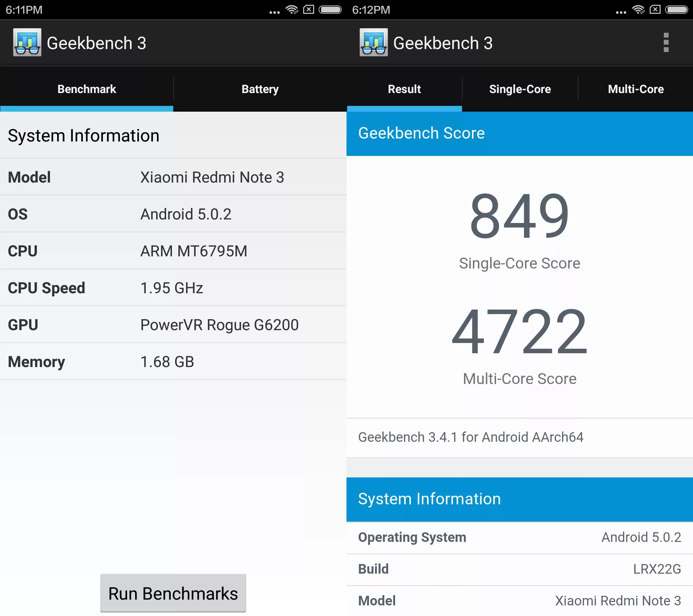Tap the no-SIM icon in the left status bar
The width and height of the screenshot is (693, 616).
click(x=309, y=10)
